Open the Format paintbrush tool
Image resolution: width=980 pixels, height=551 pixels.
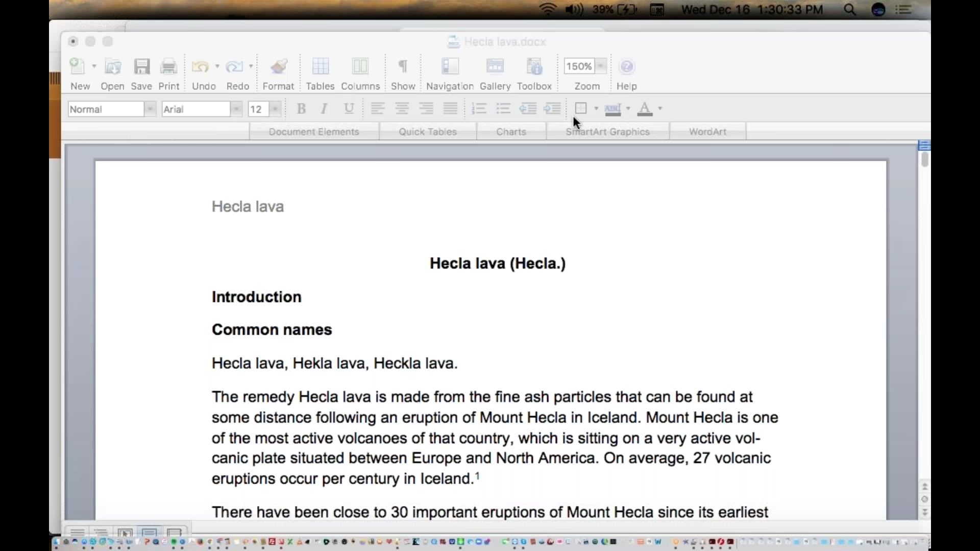pyautogui.click(x=278, y=67)
